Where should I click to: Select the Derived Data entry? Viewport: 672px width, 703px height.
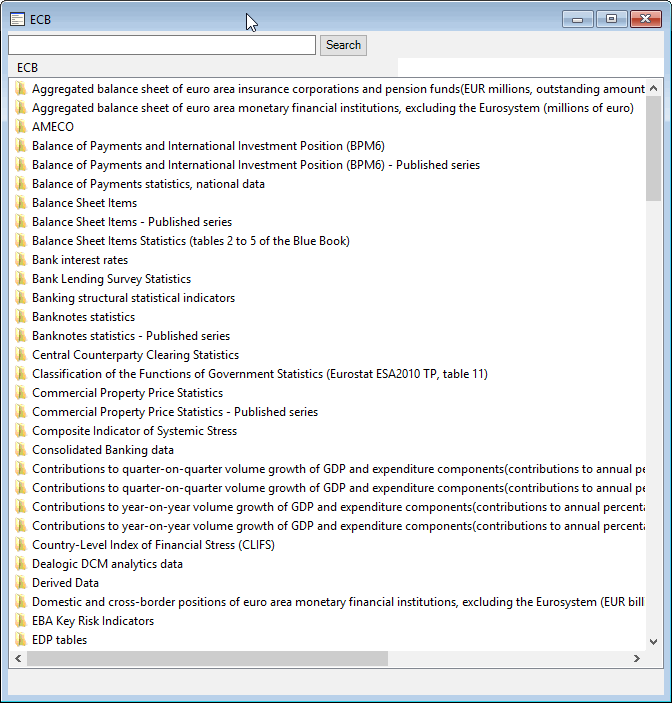coord(65,583)
